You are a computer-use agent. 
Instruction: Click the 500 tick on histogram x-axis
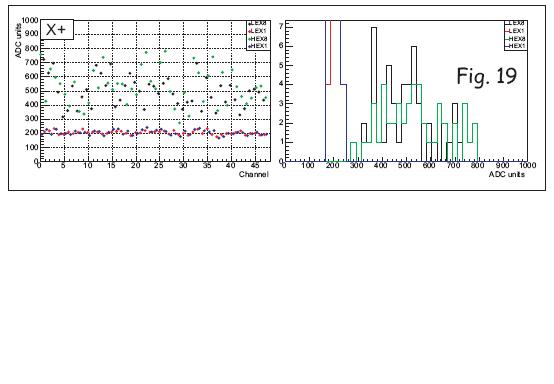(x=405, y=165)
